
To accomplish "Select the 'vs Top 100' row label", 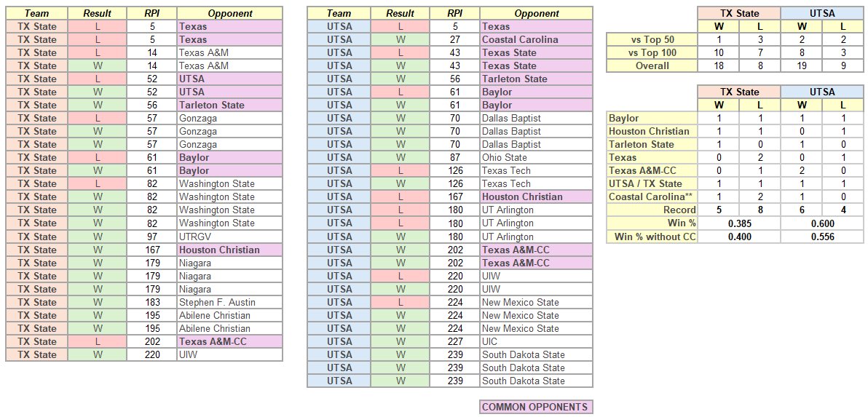I will [652, 52].
